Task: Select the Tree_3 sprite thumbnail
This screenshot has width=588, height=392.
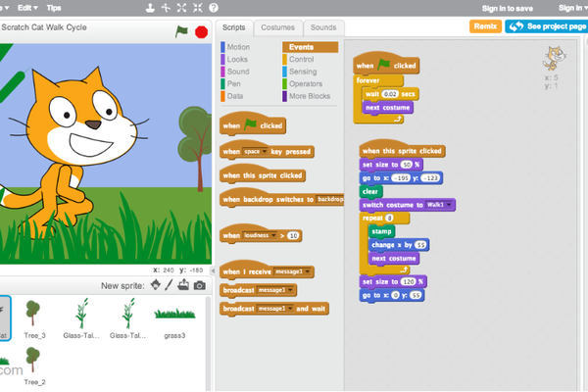Action: point(34,318)
